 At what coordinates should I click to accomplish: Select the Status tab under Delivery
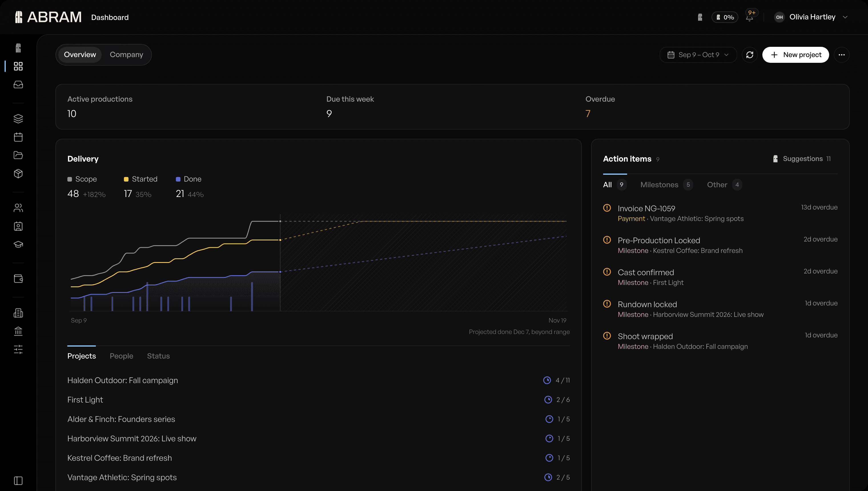coord(158,356)
